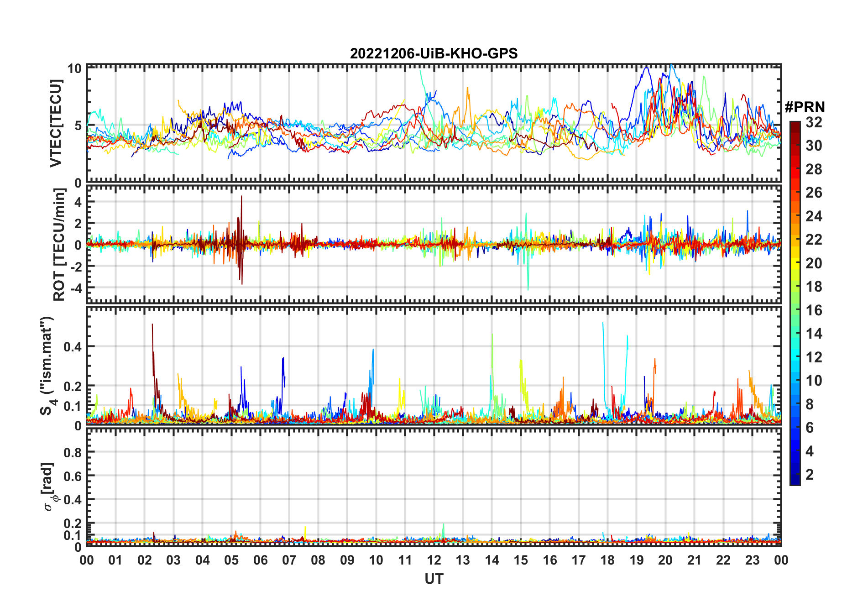Click the x-axis hour label 06
The width and height of the screenshot is (868, 607).
pos(261,560)
